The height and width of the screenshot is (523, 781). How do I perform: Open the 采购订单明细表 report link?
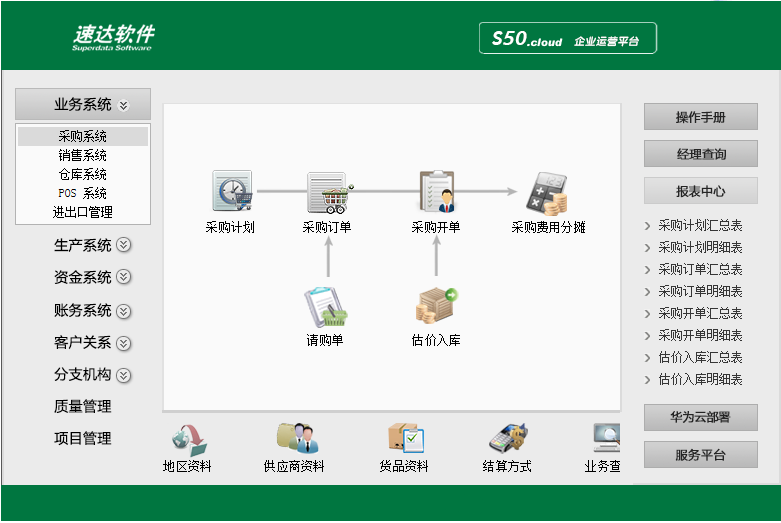[x=700, y=291]
